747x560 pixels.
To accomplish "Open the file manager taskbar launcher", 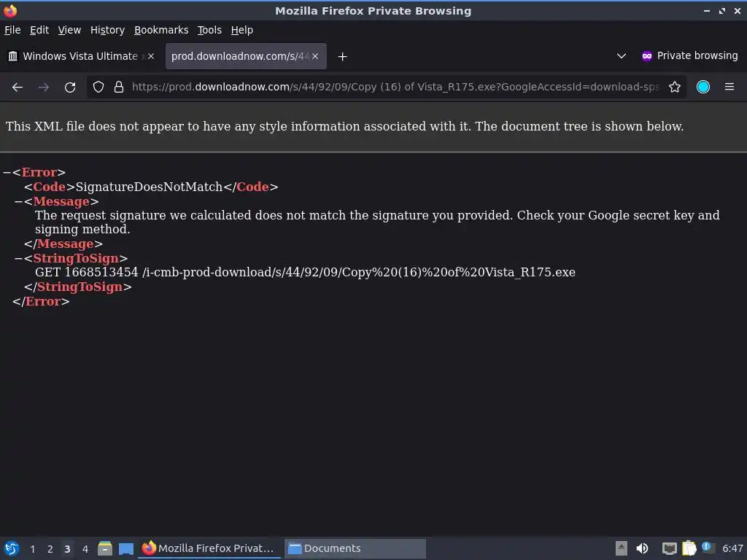I will click(x=105, y=548).
